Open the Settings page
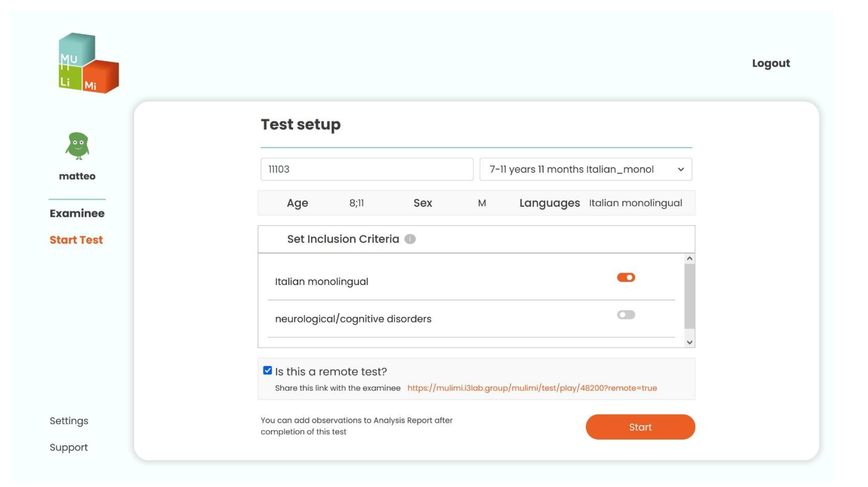The height and width of the screenshot is (487, 868). [x=69, y=421]
